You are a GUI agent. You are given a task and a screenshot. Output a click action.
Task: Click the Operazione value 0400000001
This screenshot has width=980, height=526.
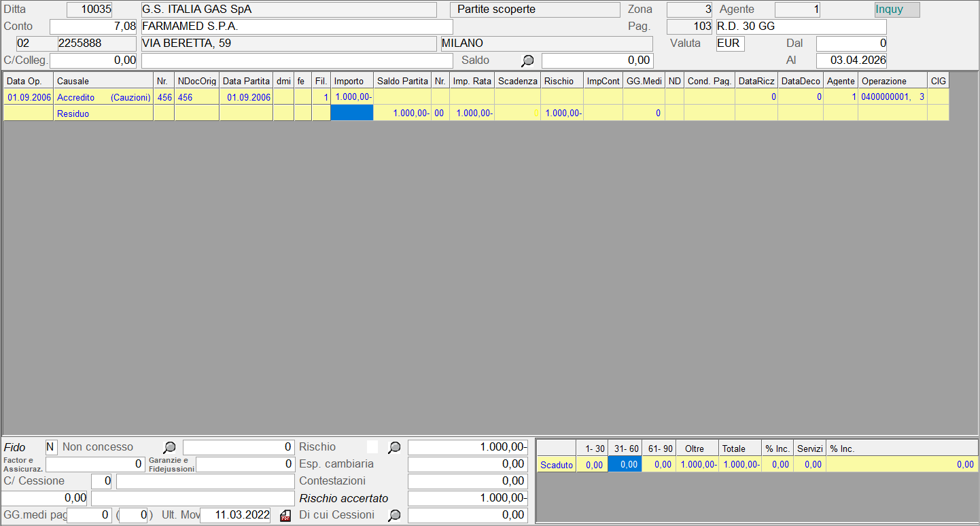point(886,97)
